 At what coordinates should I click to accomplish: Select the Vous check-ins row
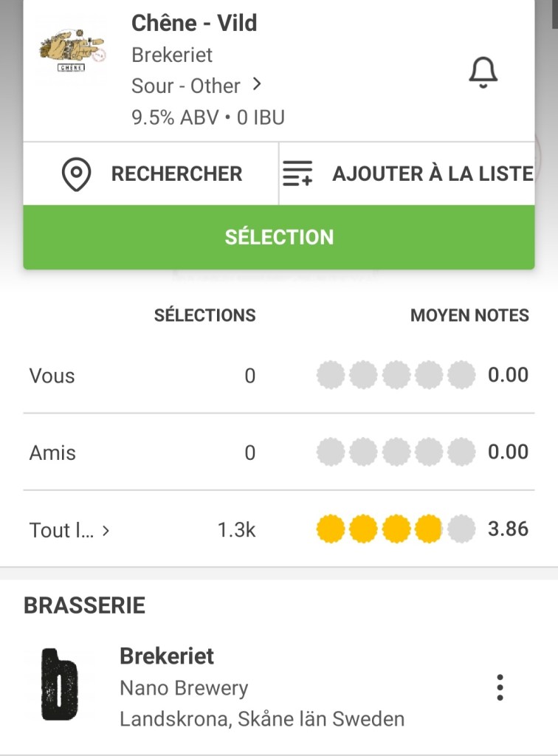pyautogui.click(x=52, y=376)
